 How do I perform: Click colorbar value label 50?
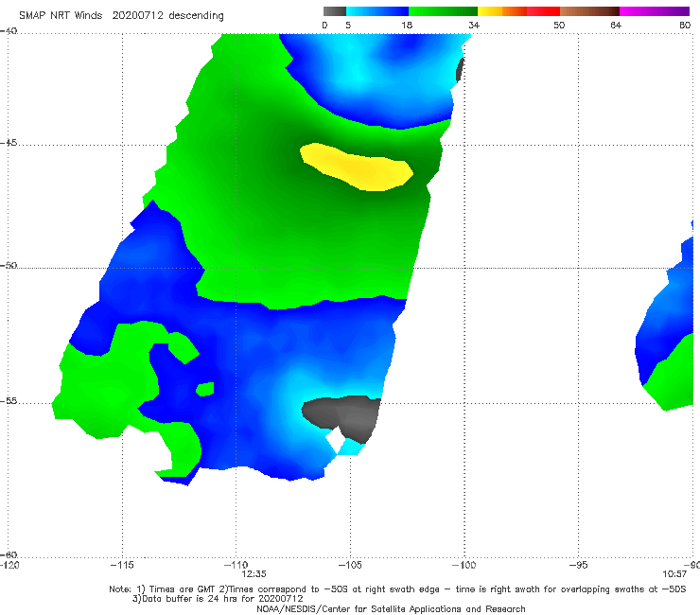click(x=559, y=25)
